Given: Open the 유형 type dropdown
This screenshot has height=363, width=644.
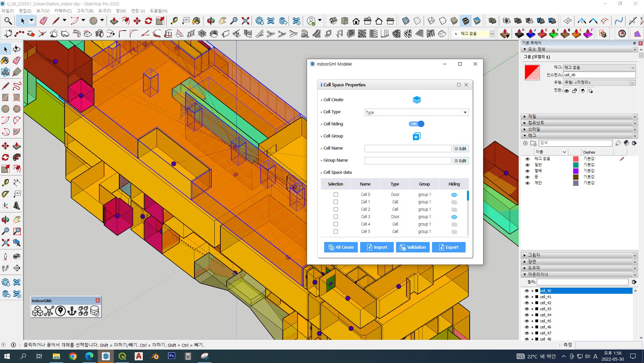Looking at the screenshot, I should pyautogui.click(x=600, y=82).
